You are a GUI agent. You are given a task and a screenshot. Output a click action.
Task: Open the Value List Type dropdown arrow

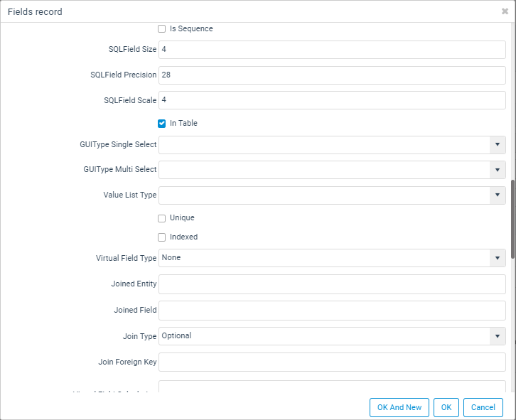point(498,195)
